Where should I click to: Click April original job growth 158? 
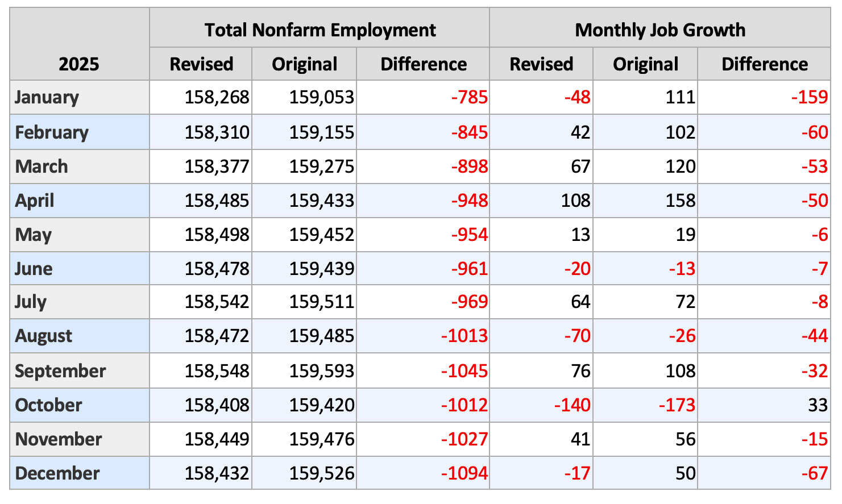point(681,201)
